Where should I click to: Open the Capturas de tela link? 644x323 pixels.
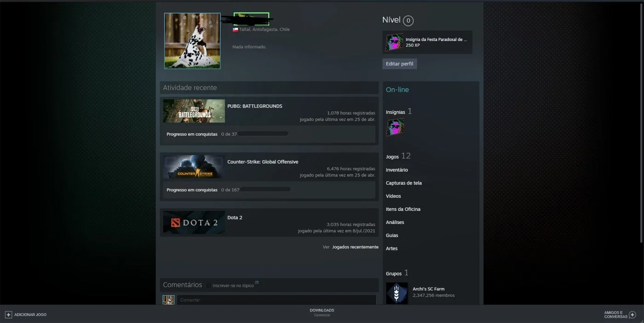click(404, 183)
